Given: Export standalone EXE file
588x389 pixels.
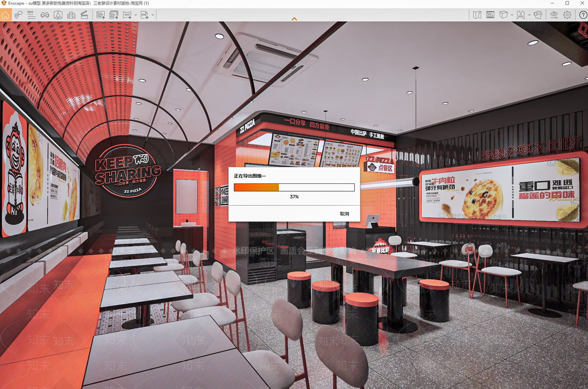Looking at the screenshot, I should 144,15.
